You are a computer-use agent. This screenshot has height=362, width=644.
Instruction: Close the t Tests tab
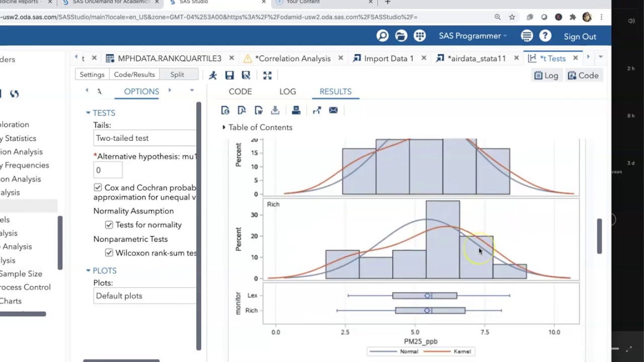(x=576, y=58)
